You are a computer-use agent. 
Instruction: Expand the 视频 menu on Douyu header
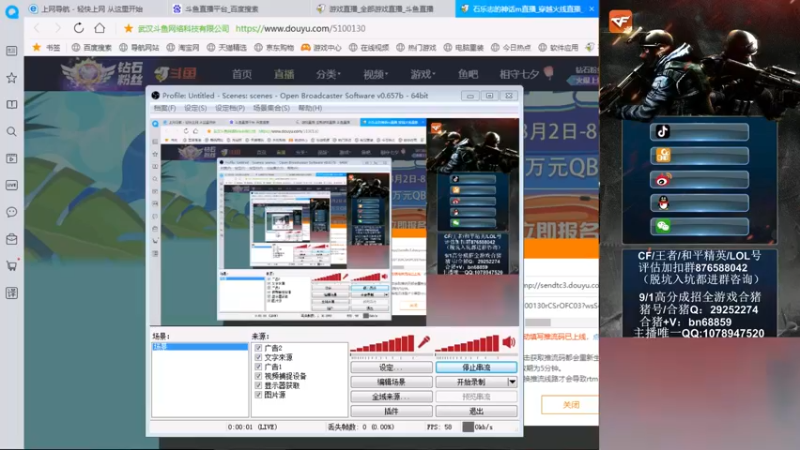click(x=376, y=74)
